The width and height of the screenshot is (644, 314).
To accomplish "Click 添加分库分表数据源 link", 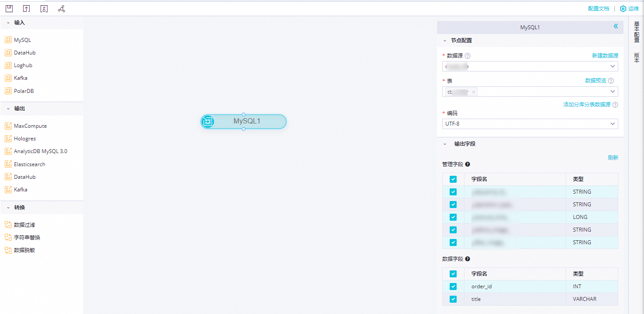I will click(587, 105).
